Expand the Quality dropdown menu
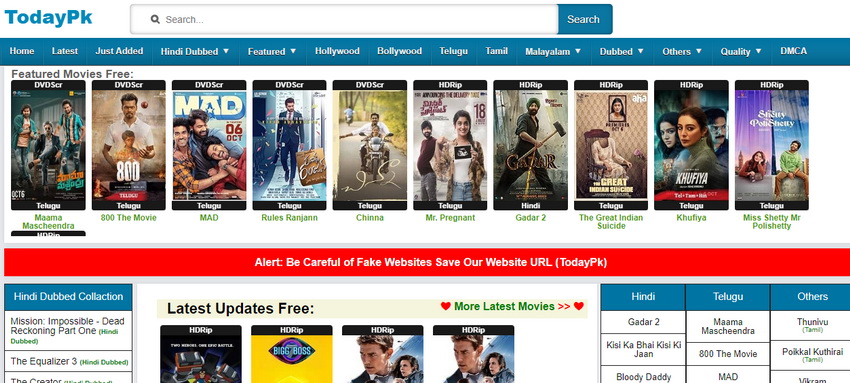850x383 pixels. [x=741, y=51]
